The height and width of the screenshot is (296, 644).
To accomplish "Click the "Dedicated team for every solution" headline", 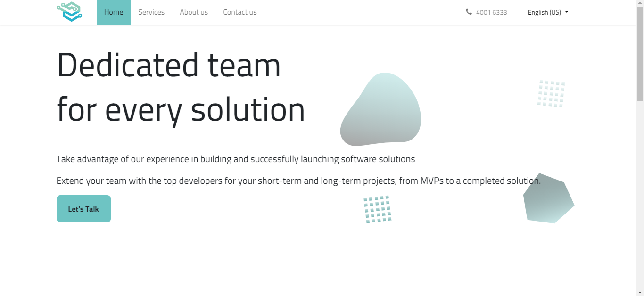I will [x=181, y=87].
